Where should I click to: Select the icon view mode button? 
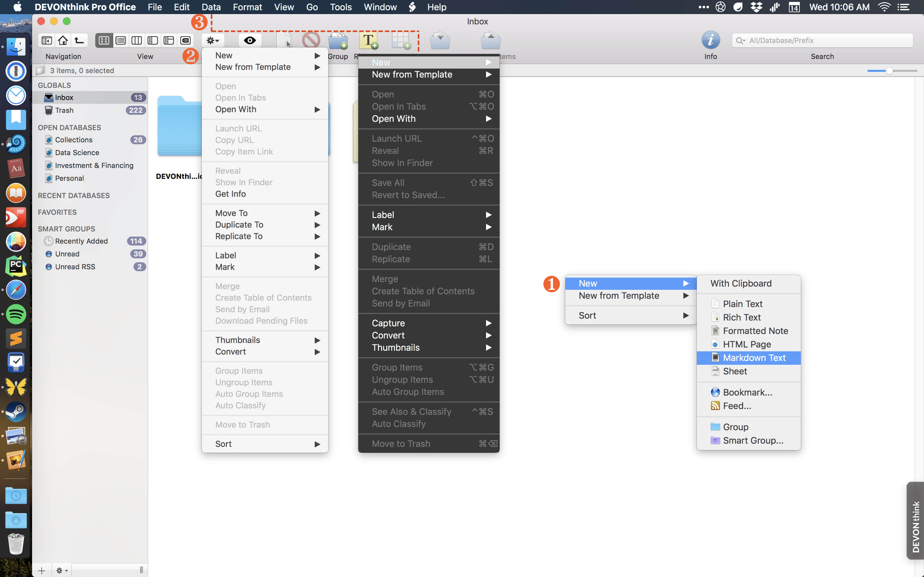pyautogui.click(x=104, y=40)
